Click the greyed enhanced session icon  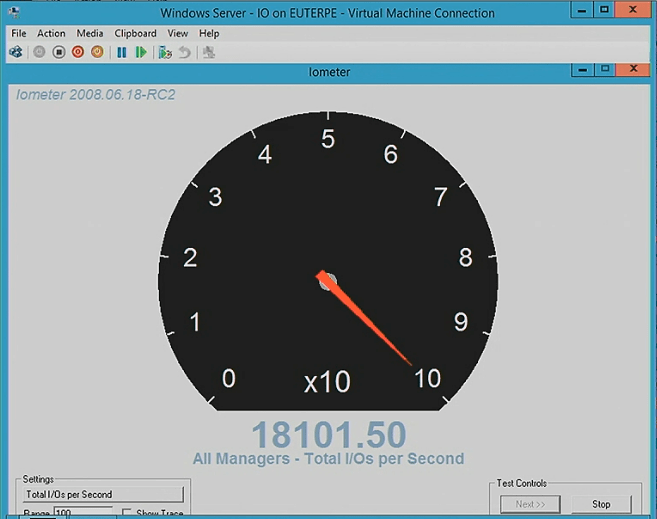(209, 52)
